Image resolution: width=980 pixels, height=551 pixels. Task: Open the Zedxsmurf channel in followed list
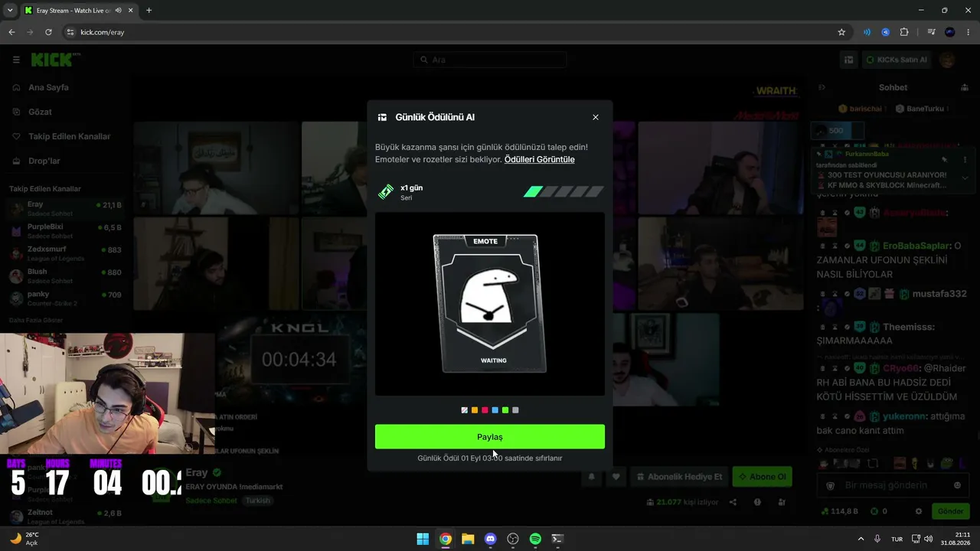pyautogui.click(x=67, y=253)
